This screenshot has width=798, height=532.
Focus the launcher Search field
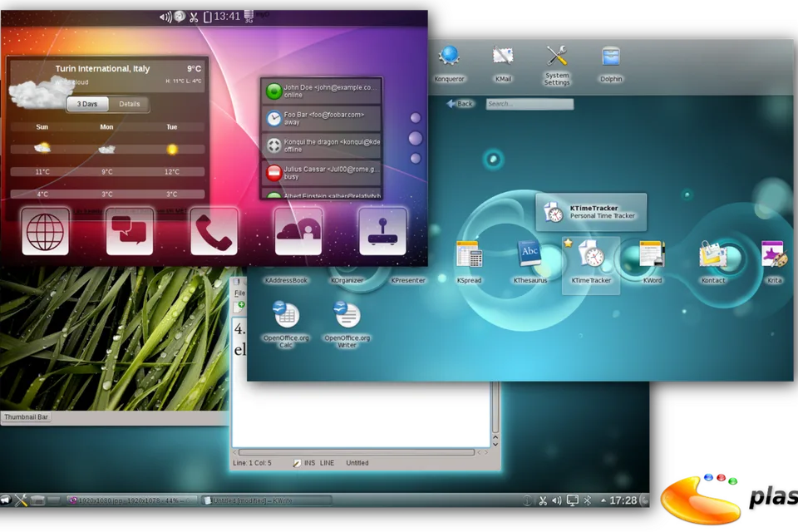coord(530,104)
